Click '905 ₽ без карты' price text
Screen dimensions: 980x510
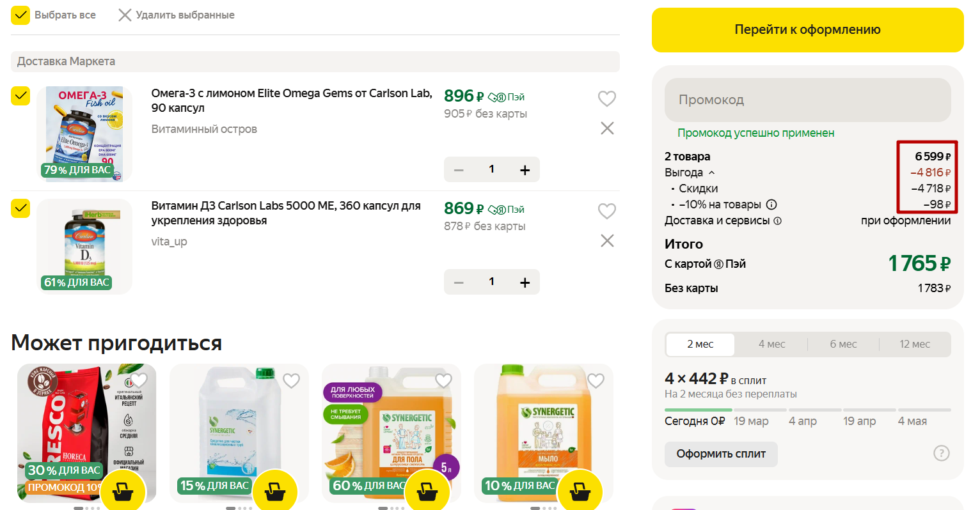486,114
